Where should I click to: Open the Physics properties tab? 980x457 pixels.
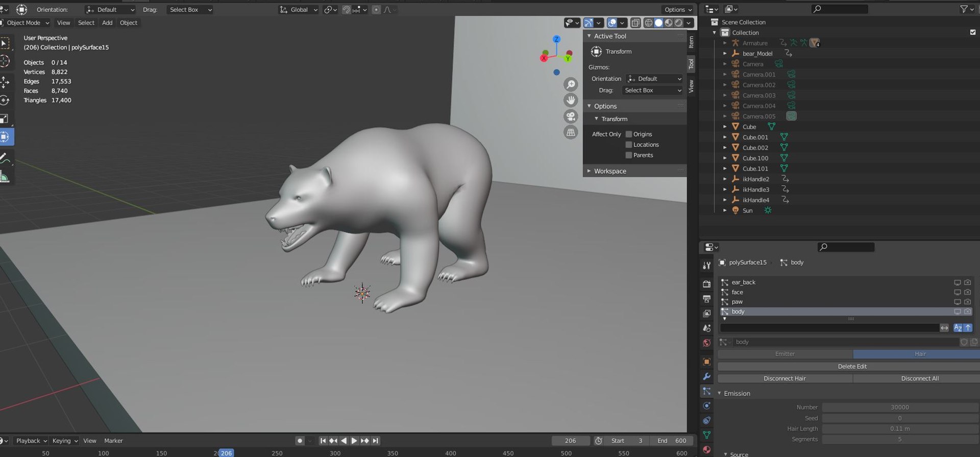pos(706,405)
